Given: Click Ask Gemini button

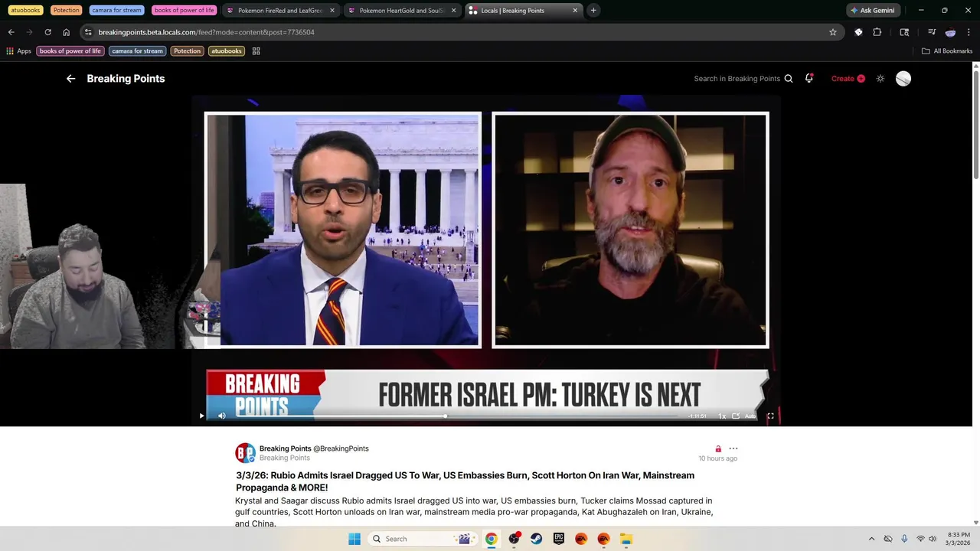Looking at the screenshot, I should (873, 10).
